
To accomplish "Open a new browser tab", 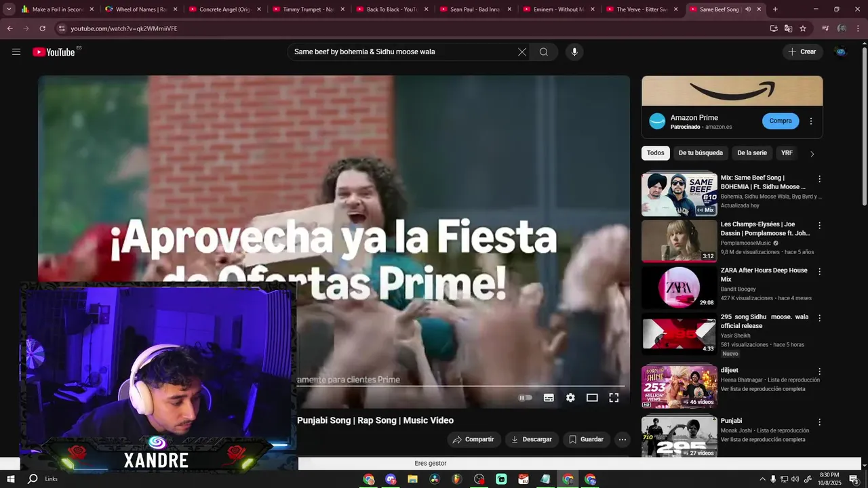I will click(775, 9).
